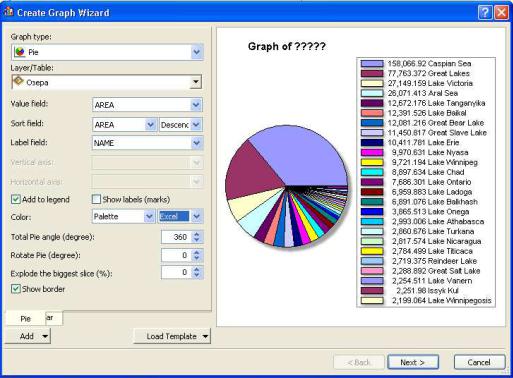The image size is (513, 378).
Task: Click the Lake Onega legend entry text
Action: [430, 212]
